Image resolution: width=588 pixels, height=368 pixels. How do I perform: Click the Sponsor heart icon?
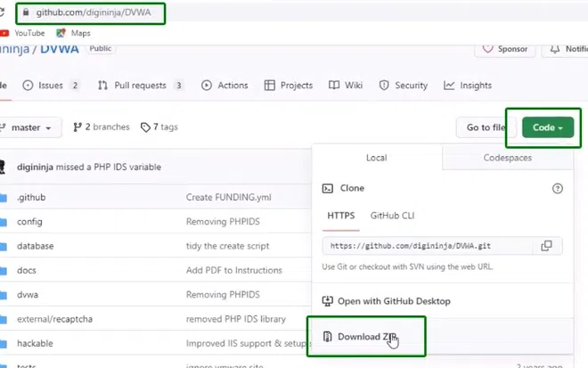[x=487, y=49]
